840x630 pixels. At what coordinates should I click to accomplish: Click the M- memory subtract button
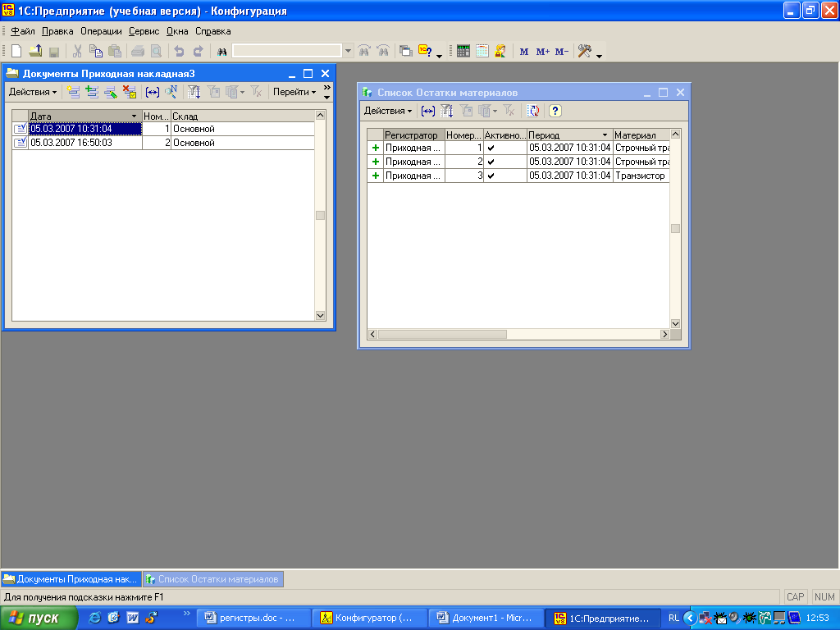click(561, 52)
